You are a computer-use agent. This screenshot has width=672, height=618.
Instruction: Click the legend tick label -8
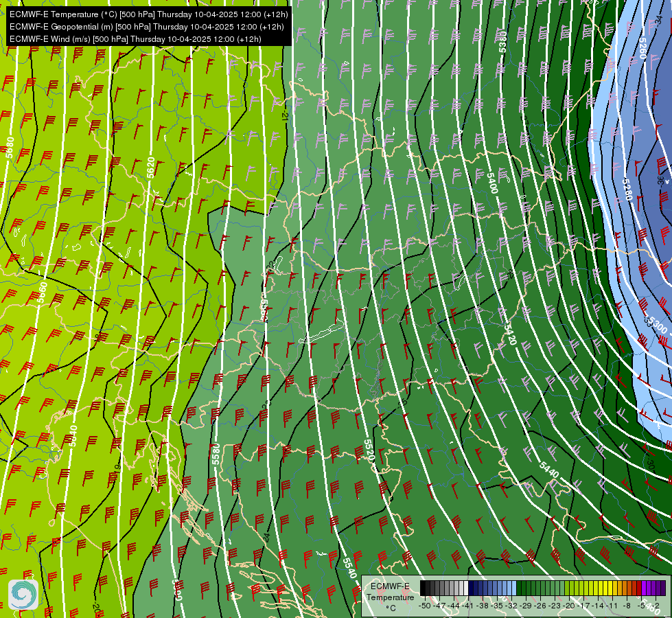[x=627, y=606]
